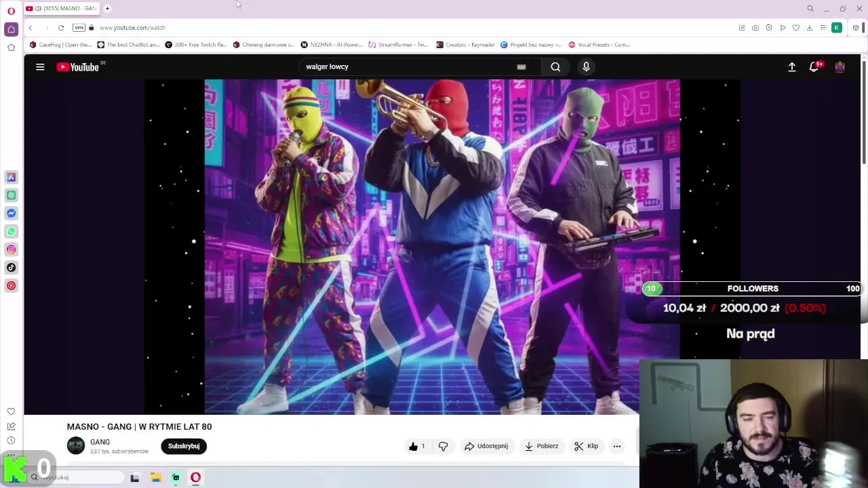Viewport: 868px width, 488px height.
Task: Reload the YouTube page
Action: [61, 28]
